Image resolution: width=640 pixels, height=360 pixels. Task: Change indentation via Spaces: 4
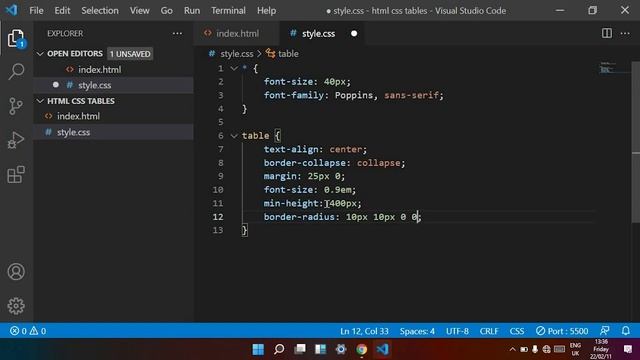(x=417, y=331)
